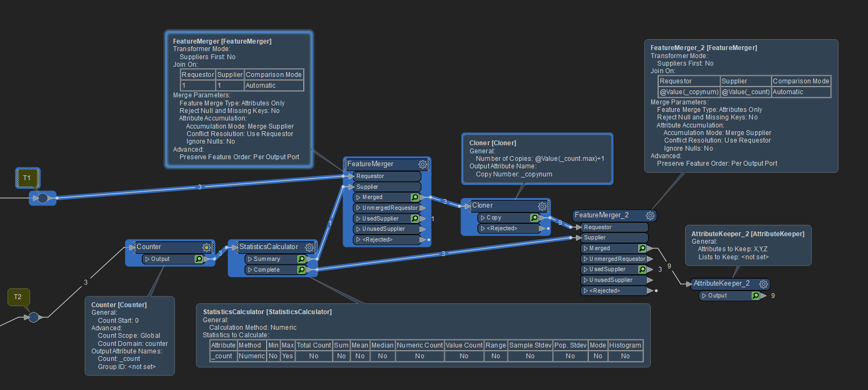Expand FeatureMerger UnmergedRequestor port attributes
This screenshot has width=868, height=390.
pos(358,208)
